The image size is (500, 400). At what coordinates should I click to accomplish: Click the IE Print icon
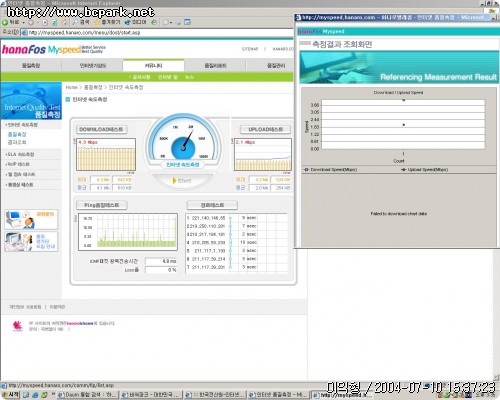click(x=178, y=22)
